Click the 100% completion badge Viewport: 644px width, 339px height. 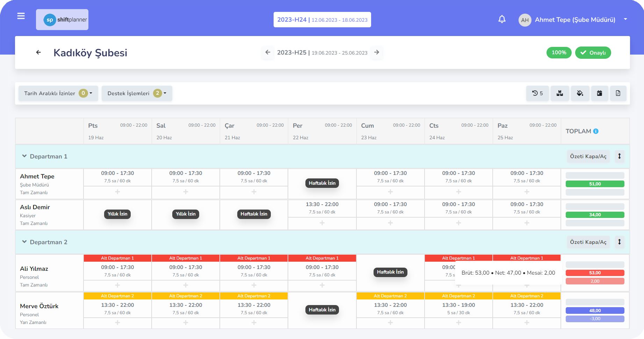[559, 52]
